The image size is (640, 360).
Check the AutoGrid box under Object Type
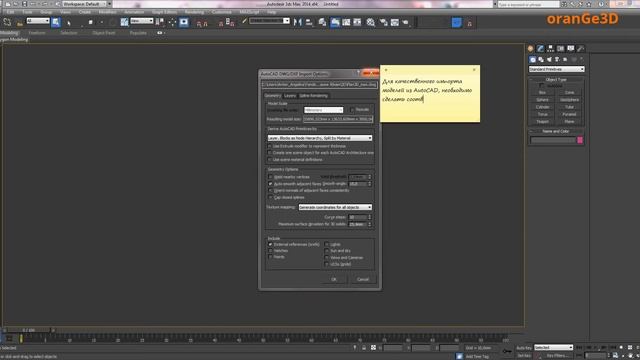(542, 86)
